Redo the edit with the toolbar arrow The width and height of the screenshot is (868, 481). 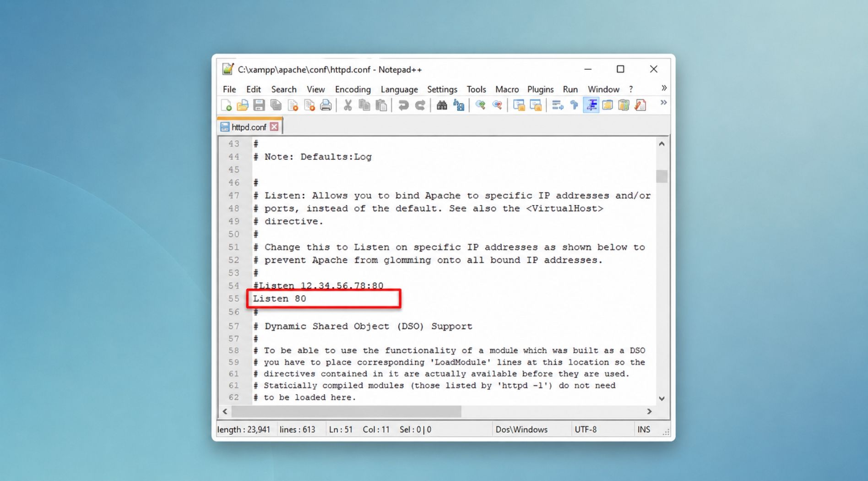(x=420, y=105)
